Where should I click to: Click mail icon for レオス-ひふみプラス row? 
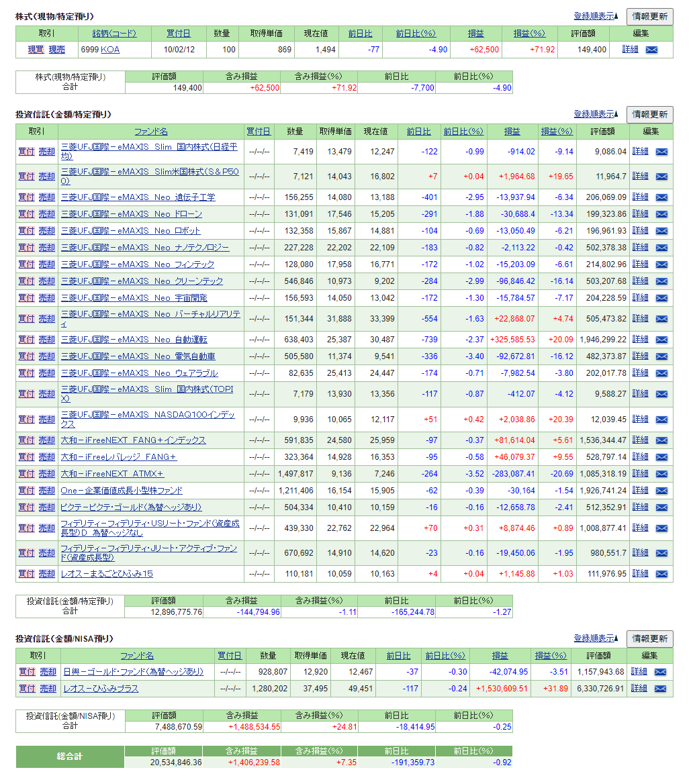click(x=660, y=689)
